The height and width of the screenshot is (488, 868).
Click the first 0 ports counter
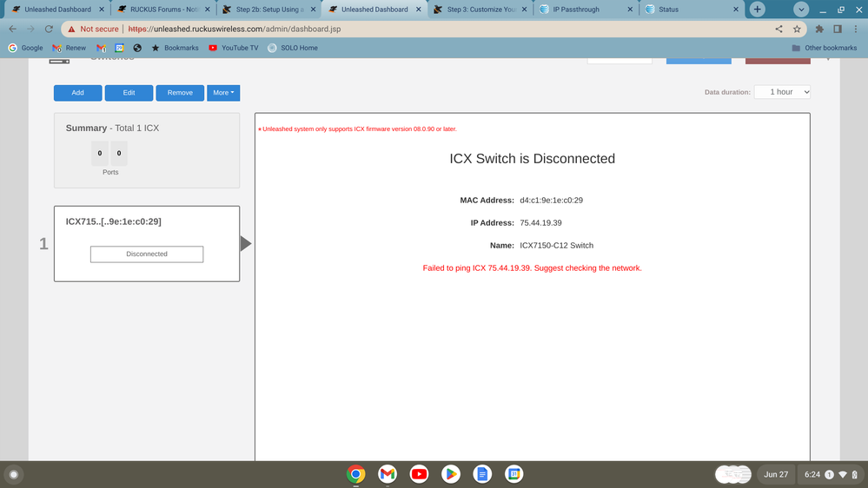tap(100, 154)
